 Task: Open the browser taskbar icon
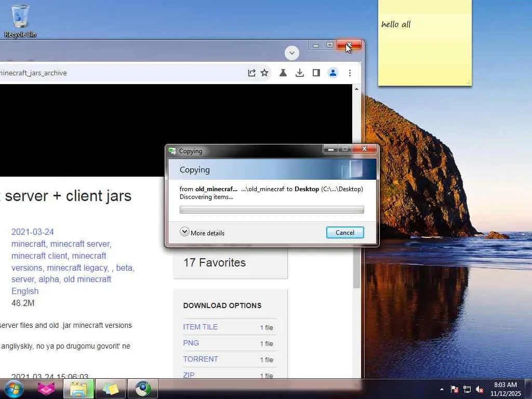143,389
